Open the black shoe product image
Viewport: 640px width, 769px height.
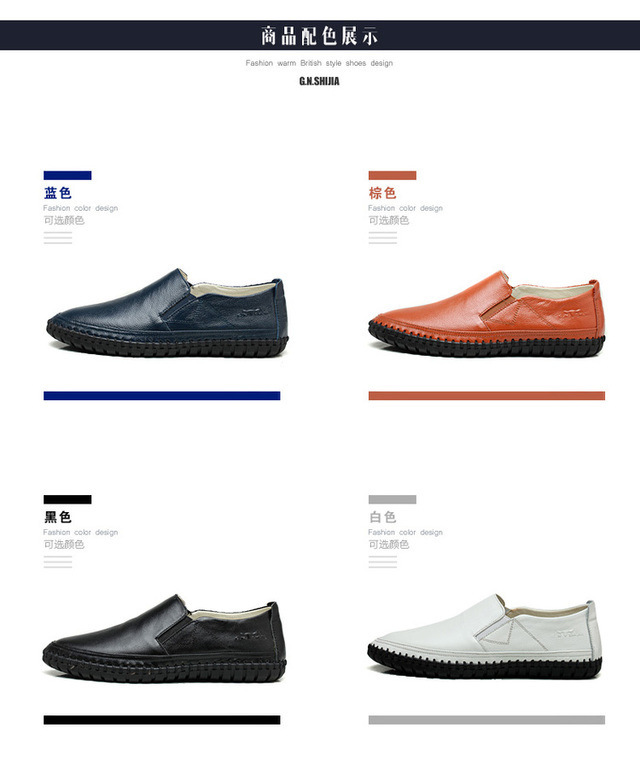pos(164,639)
